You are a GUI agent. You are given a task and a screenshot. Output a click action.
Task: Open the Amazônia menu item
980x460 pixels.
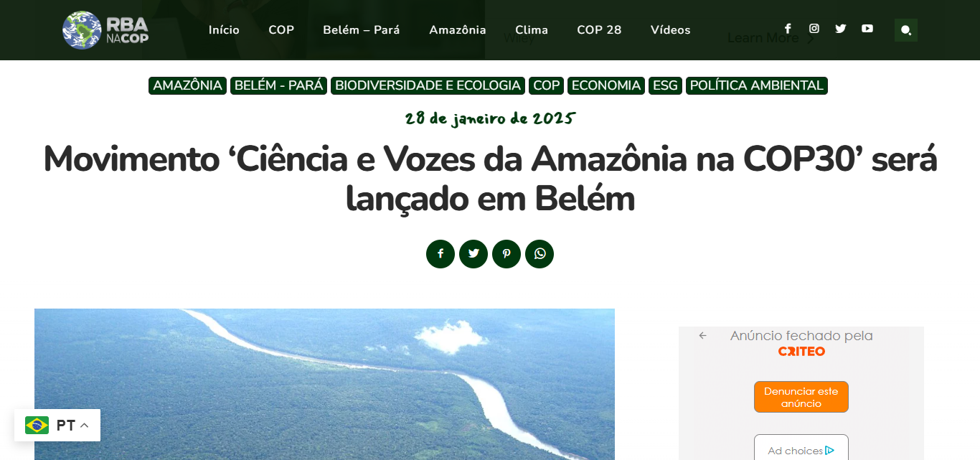(458, 30)
